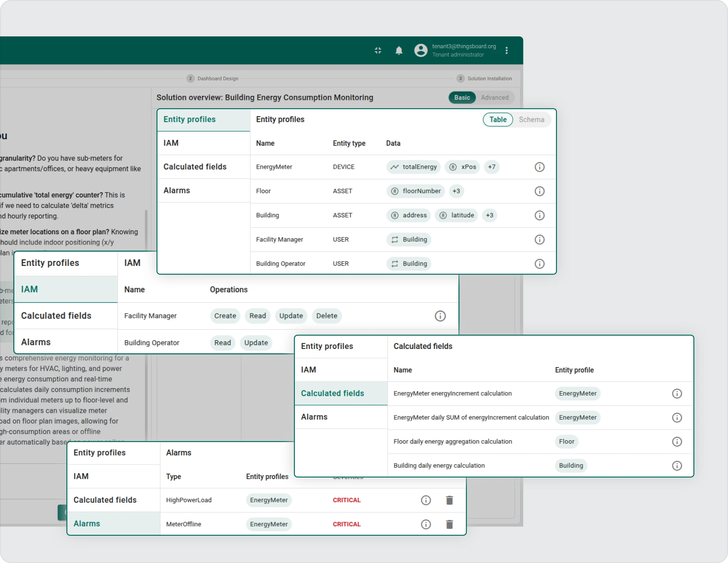Show info for the Facility Manager IAM row
This screenshot has height=563, width=728.
click(x=440, y=316)
